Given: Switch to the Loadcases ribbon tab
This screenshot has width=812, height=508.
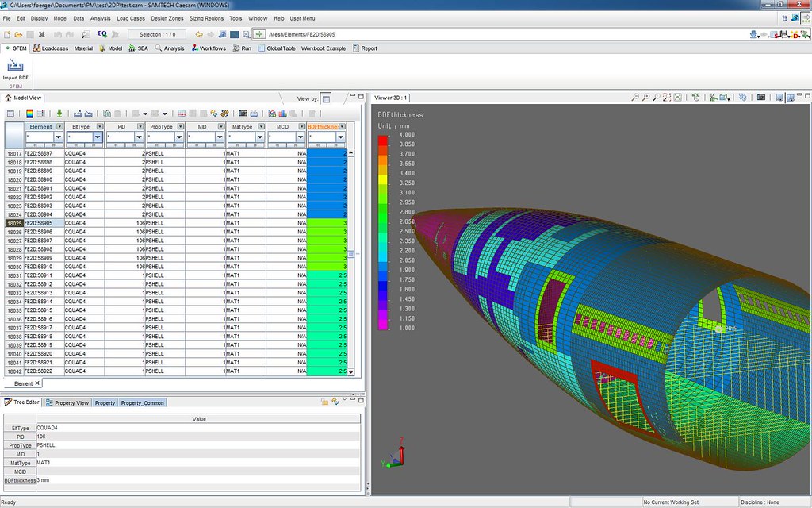Looking at the screenshot, I should point(50,48).
